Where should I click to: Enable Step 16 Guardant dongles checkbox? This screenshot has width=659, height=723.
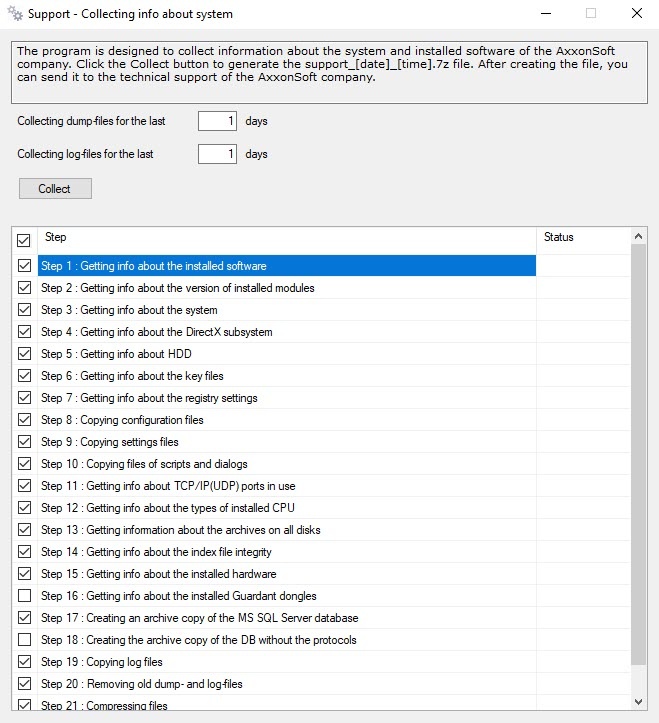point(24,596)
